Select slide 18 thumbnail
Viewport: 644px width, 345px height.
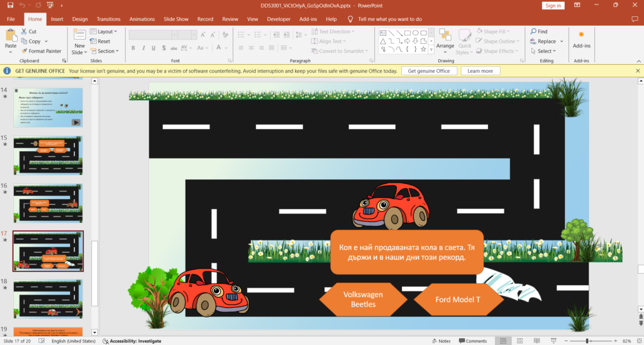pos(48,299)
